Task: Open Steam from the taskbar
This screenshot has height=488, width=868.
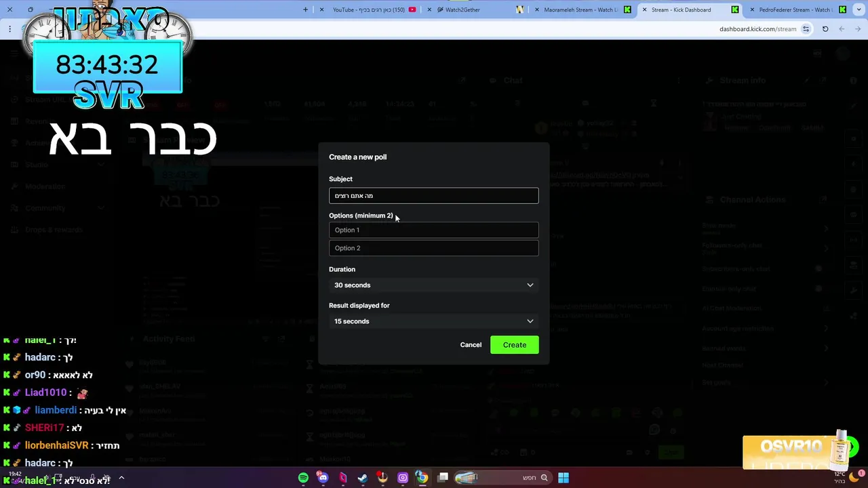Action: tap(363, 478)
